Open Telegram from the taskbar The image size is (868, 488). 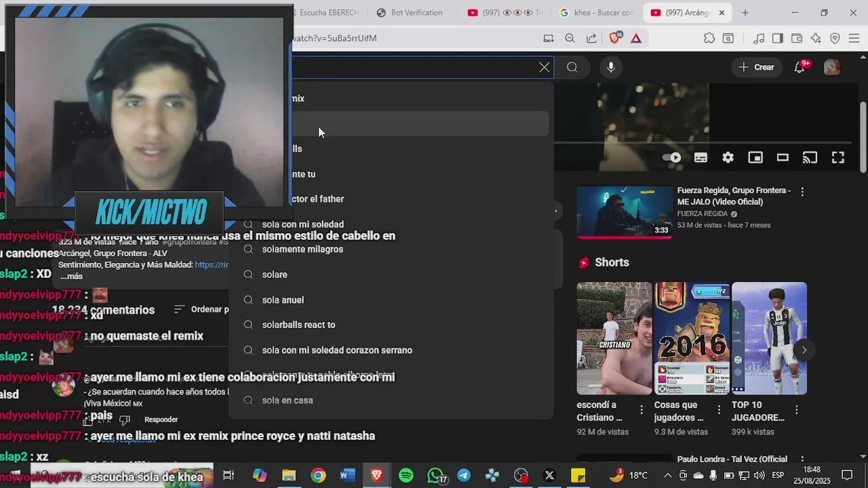[x=464, y=475]
